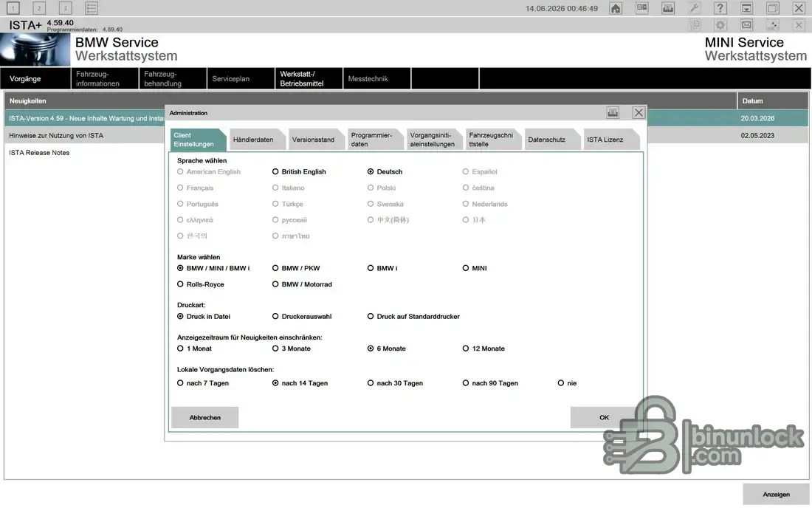Open Fahrzeuginformationen main menu
Image resolution: width=812 pixels, height=508 pixels.
(x=105, y=79)
